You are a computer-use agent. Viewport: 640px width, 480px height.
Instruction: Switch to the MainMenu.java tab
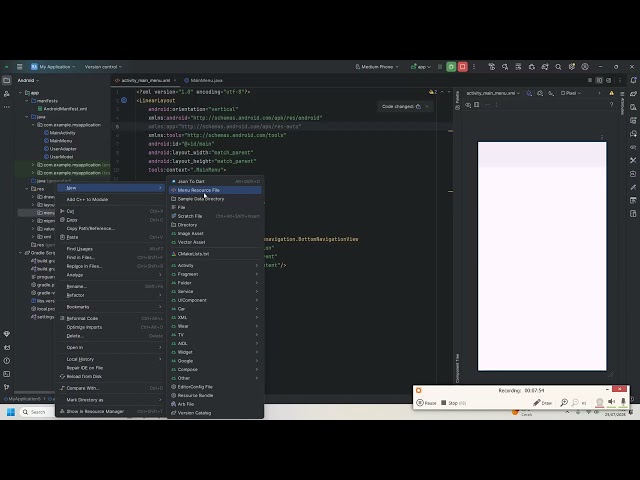click(x=203, y=80)
